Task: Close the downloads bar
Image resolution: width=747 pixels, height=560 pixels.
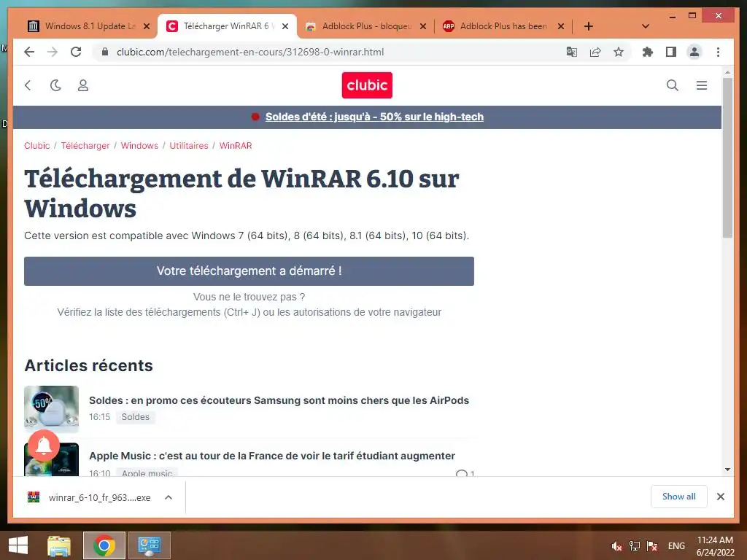Action: pos(720,497)
